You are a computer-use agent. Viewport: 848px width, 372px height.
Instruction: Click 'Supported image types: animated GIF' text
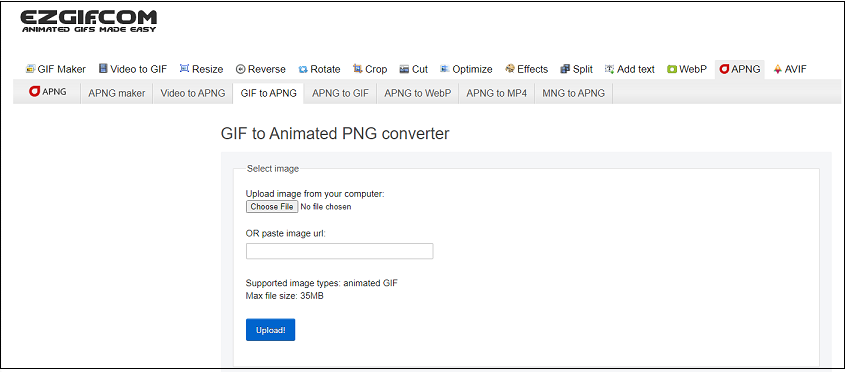coord(322,283)
